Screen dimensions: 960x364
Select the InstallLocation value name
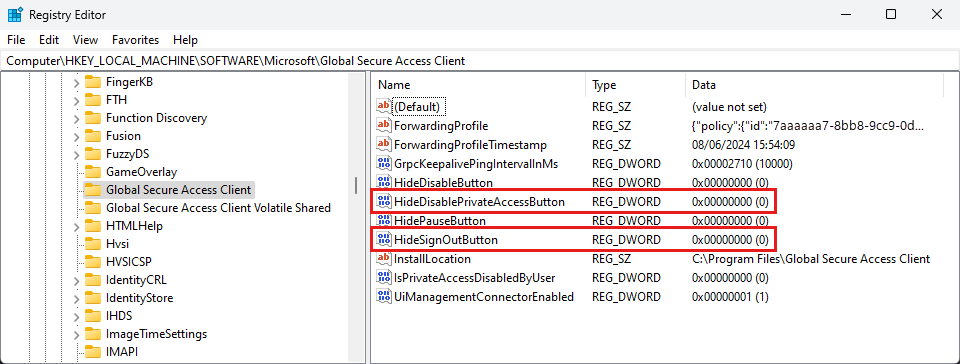pos(432,259)
